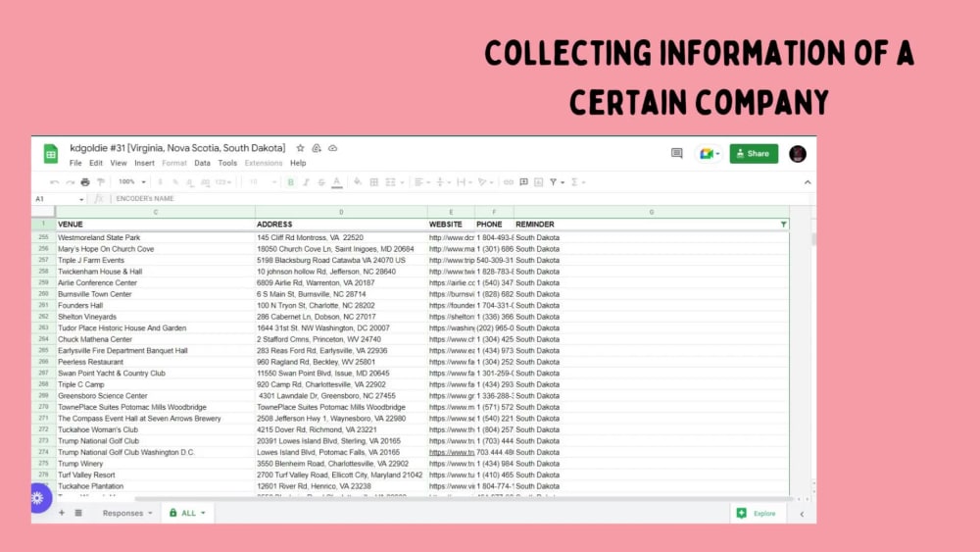
Task: Toggle italic formatting
Action: point(306,182)
